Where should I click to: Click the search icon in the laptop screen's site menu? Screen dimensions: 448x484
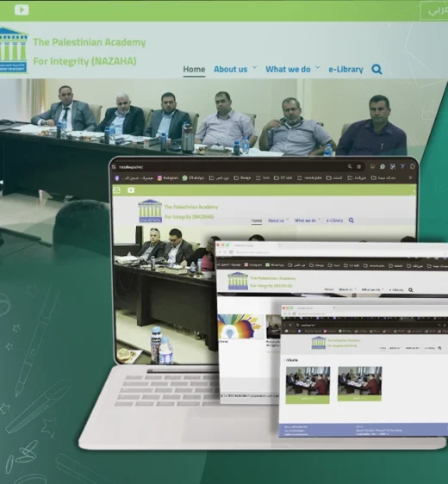[351, 220]
